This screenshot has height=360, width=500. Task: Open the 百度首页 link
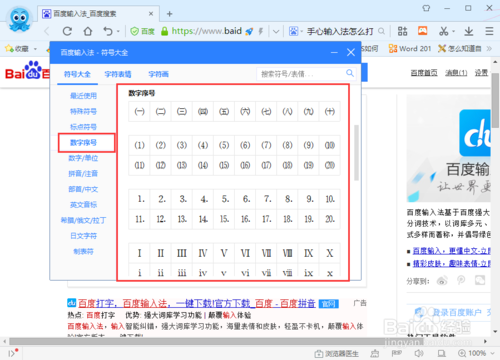tap(424, 73)
